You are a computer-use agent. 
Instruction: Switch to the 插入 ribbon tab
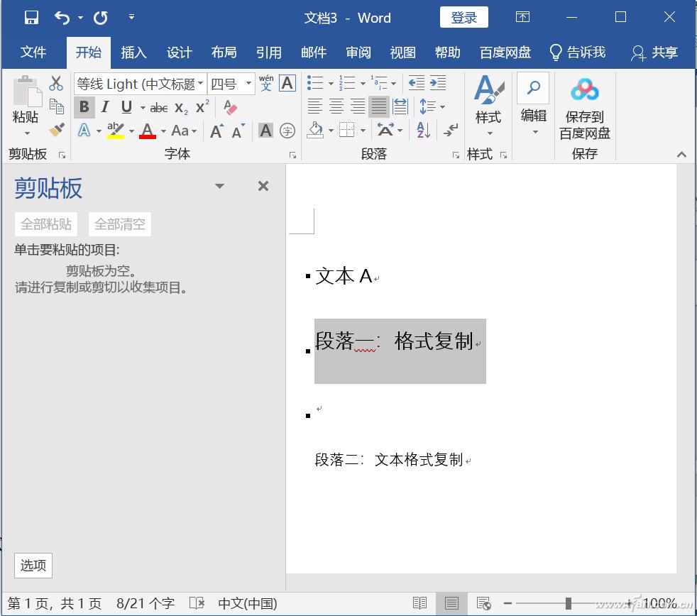click(x=134, y=52)
